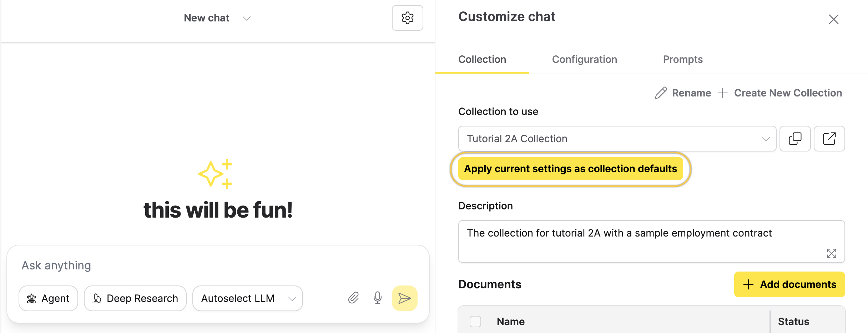
Task: Expand the description field icon
Action: 831,253
